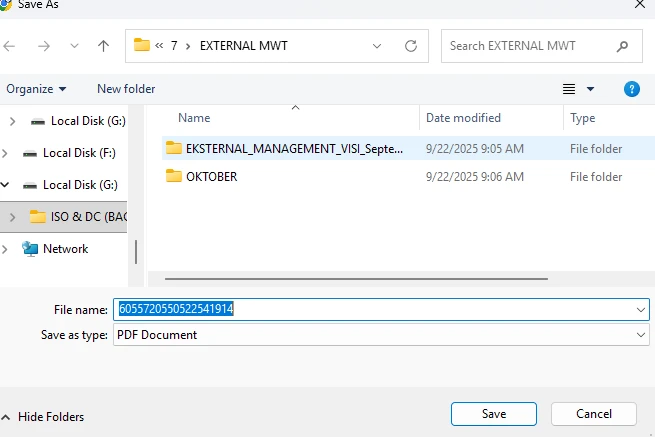Image resolution: width=655 pixels, height=437 pixels.
Task: Open the chevron after path segment 7
Action: pos(188,46)
